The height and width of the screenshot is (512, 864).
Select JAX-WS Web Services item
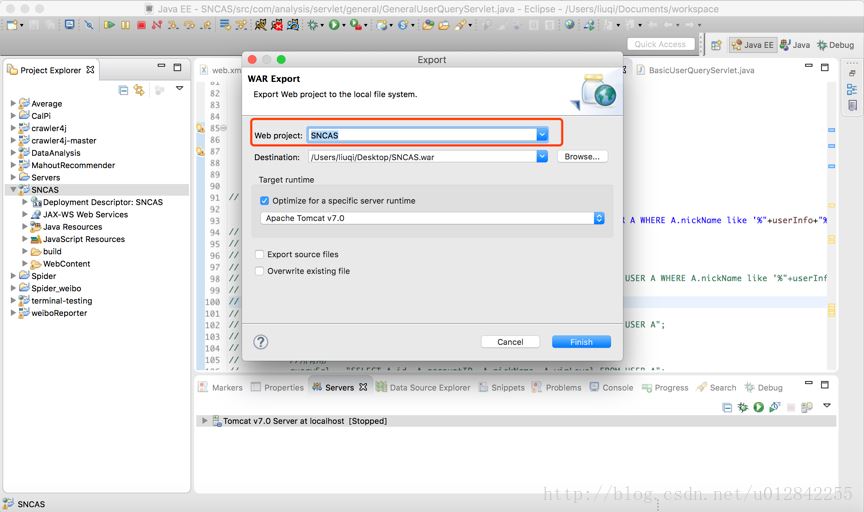point(85,214)
